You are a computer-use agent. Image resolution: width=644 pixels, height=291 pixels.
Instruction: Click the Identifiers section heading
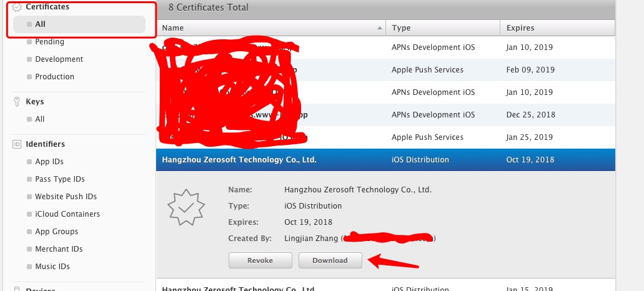click(45, 144)
